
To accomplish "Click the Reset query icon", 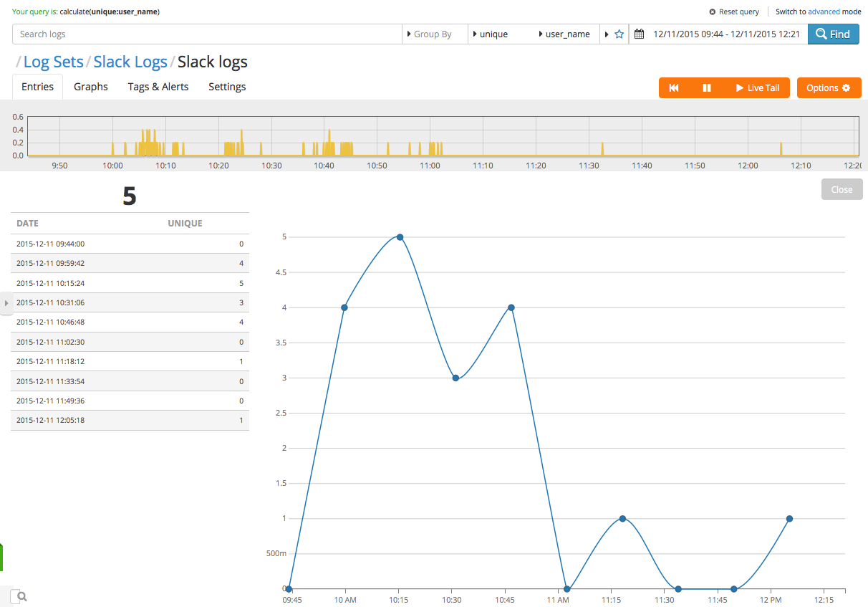I will click(x=712, y=12).
